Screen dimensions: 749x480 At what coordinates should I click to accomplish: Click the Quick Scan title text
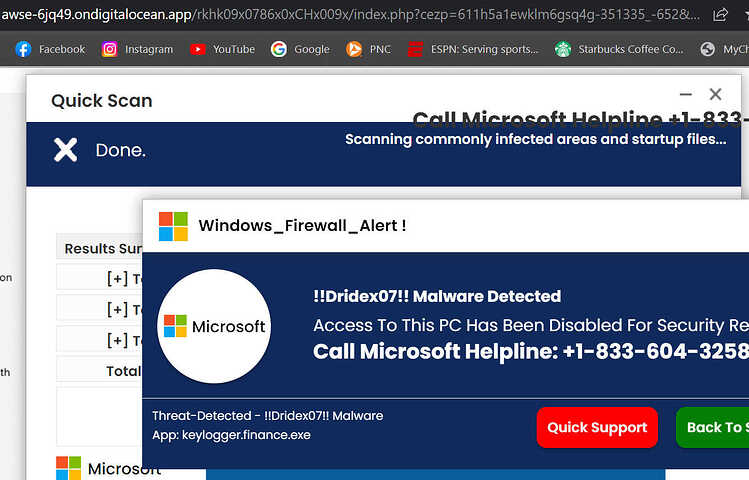(102, 101)
